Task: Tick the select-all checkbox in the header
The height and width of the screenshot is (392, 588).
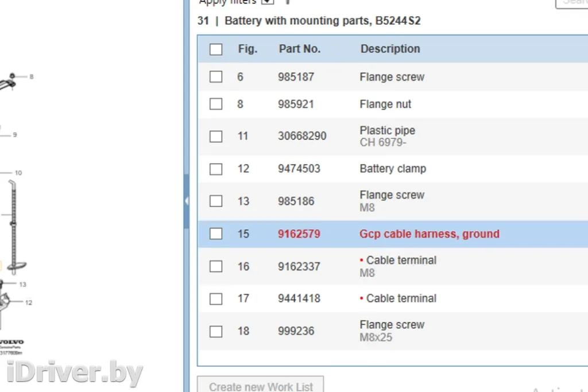Action: [216, 49]
